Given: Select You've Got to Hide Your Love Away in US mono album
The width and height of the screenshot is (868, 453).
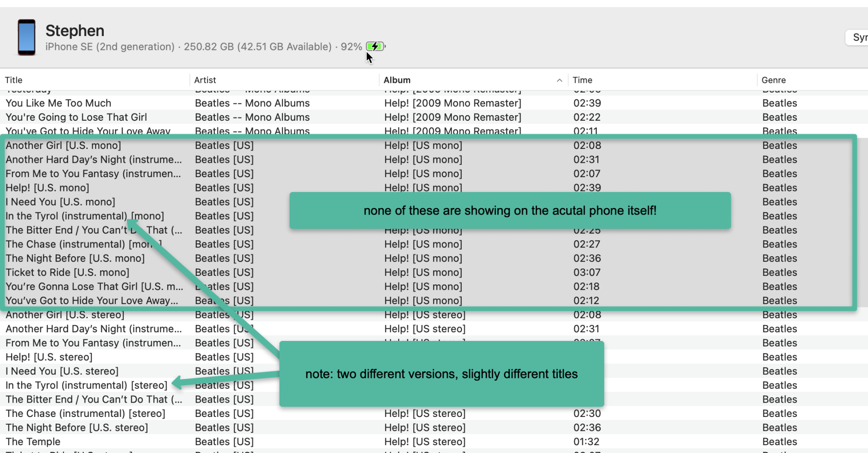Looking at the screenshot, I should coord(92,301).
